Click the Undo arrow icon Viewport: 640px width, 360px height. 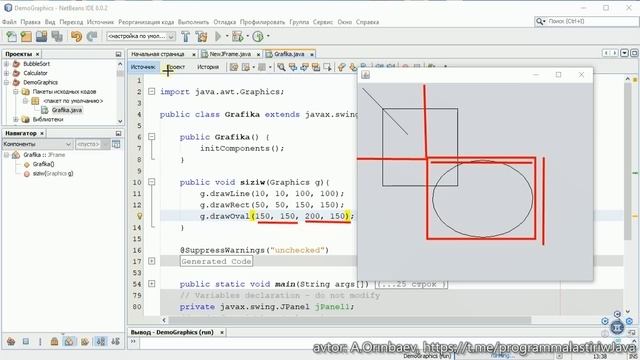76,37
